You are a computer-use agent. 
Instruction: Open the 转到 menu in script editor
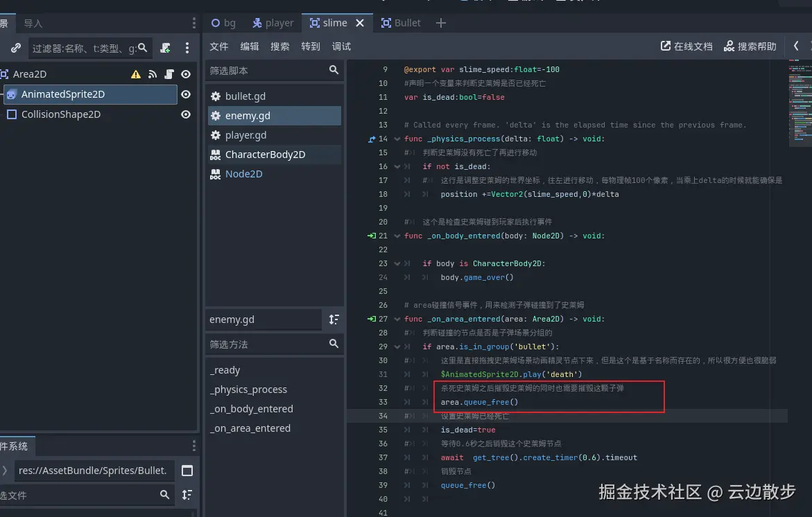310,46
